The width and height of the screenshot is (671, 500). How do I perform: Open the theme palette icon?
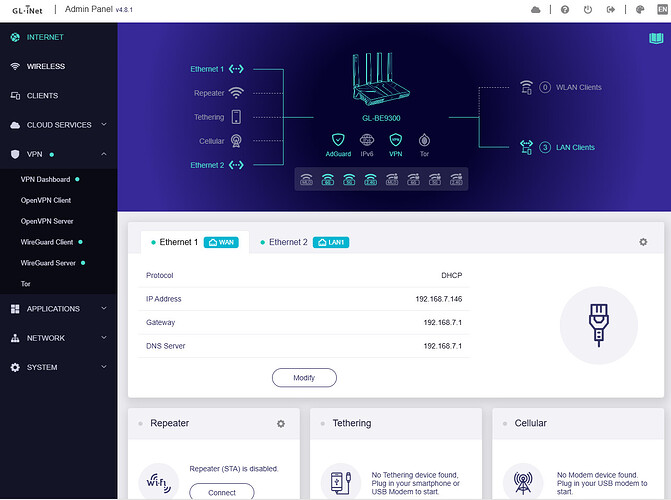coord(640,10)
